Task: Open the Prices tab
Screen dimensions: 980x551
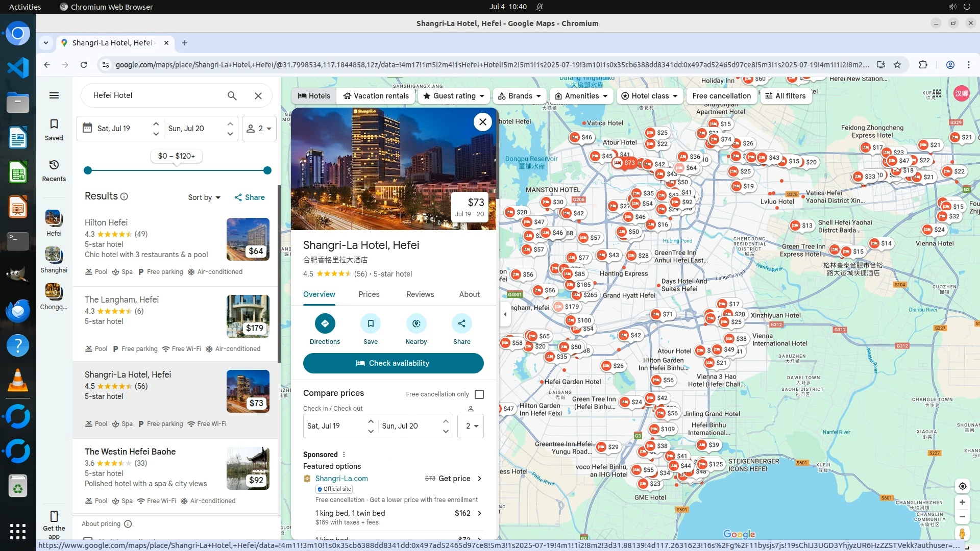Action: [x=369, y=294]
